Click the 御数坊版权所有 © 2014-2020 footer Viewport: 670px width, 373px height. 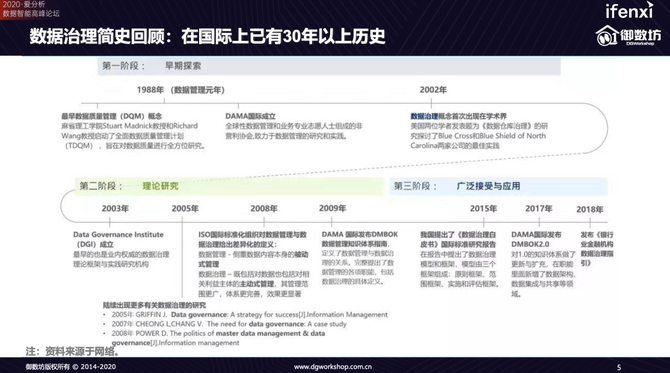click(71, 367)
